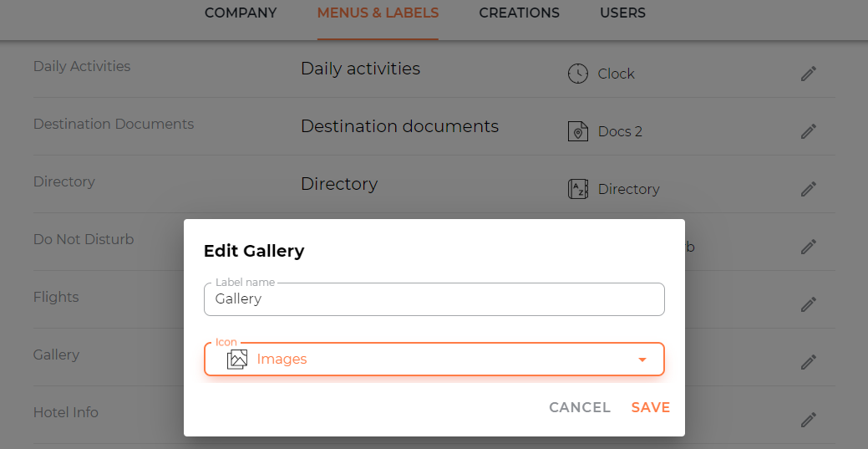Click the pencil edit icon in the Flights row
This screenshot has width=868, height=449.
(808, 304)
